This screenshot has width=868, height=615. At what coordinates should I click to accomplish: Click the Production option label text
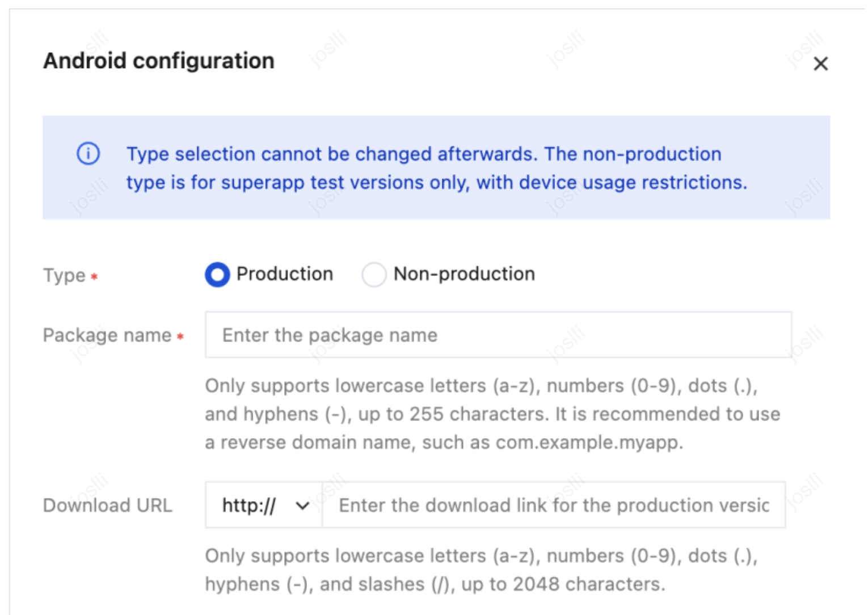[284, 274]
